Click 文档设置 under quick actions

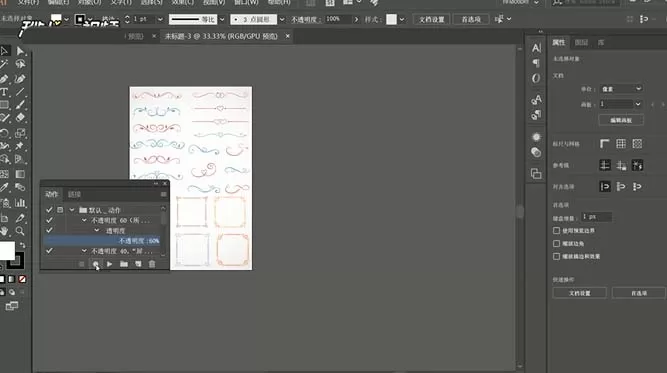click(579, 293)
